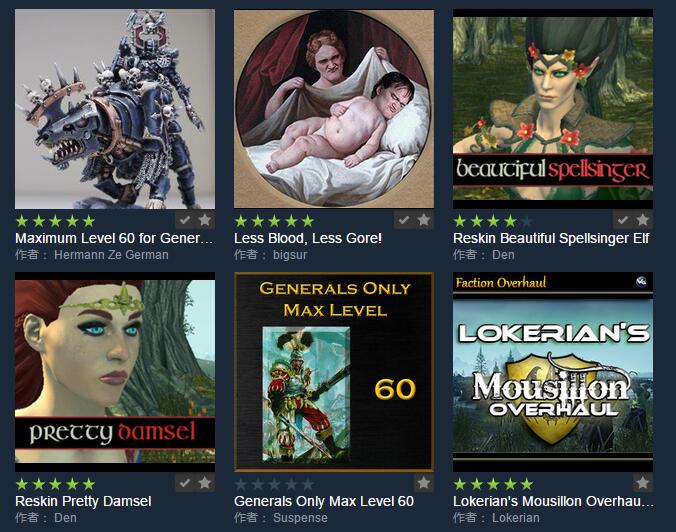
Task: Favorite Generals Only Max Level 60 star
Action: (424, 483)
